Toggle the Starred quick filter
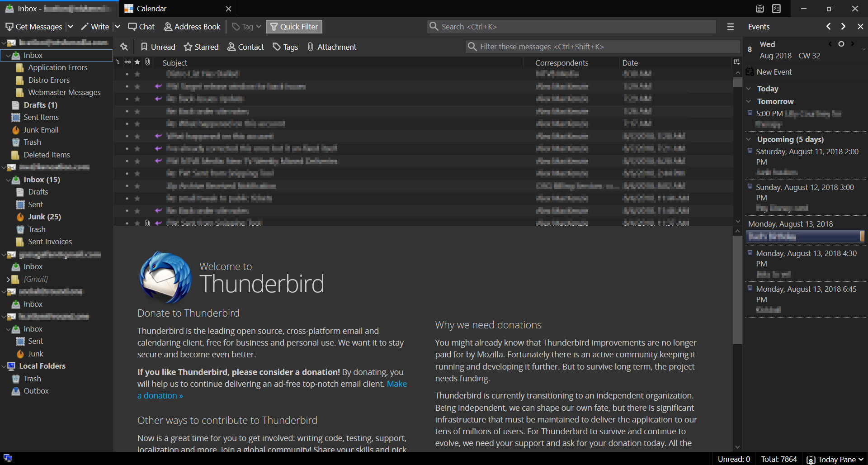This screenshot has width=868, height=465. 201,47
